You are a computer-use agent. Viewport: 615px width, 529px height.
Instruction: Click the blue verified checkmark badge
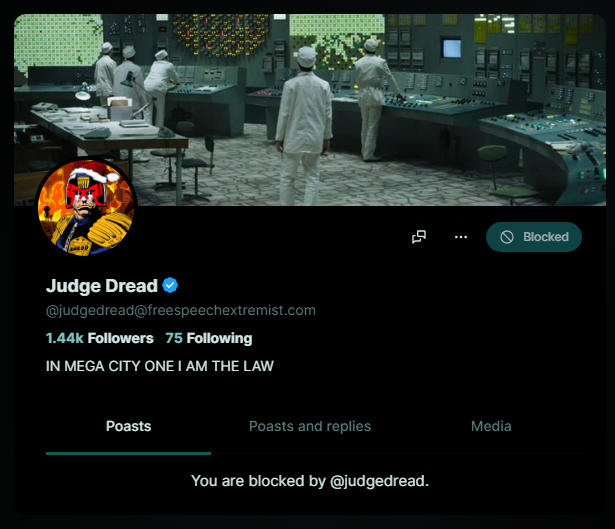click(170, 285)
